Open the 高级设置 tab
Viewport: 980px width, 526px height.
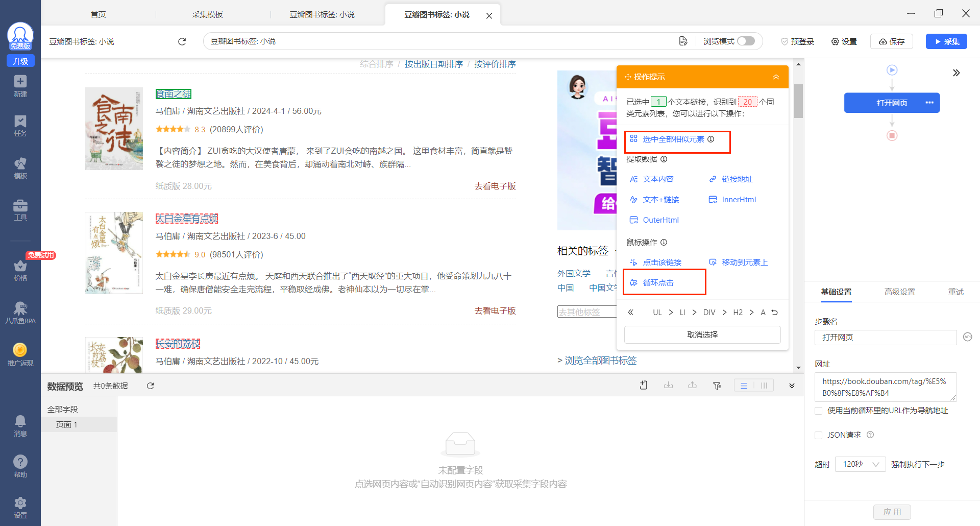tap(900, 292)
